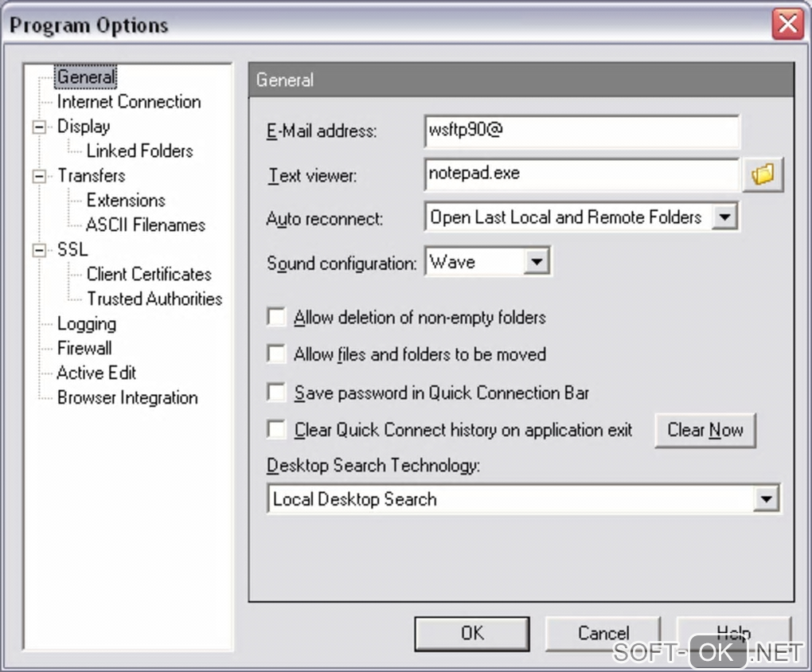Select Internet Connection in the tree

[x=129, y=102]
